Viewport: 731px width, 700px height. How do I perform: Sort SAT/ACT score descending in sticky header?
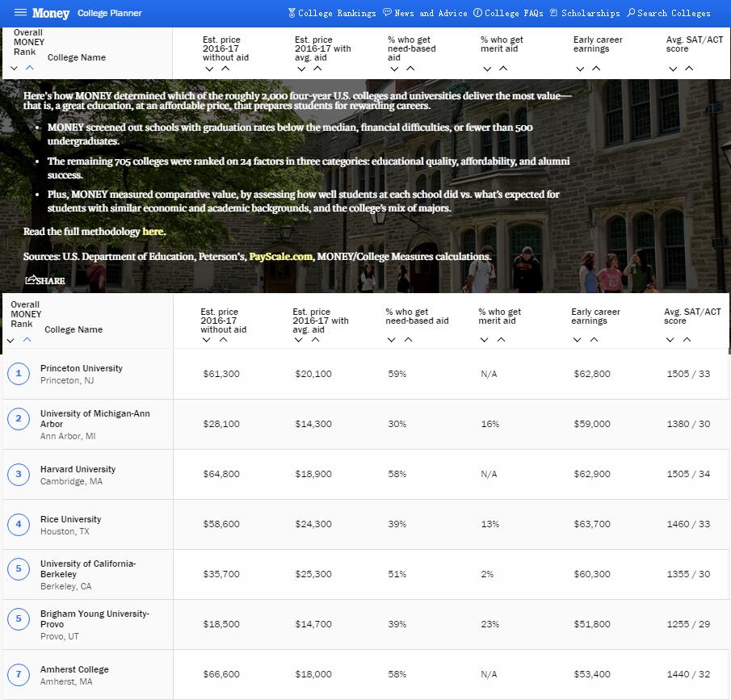(673, 69)
